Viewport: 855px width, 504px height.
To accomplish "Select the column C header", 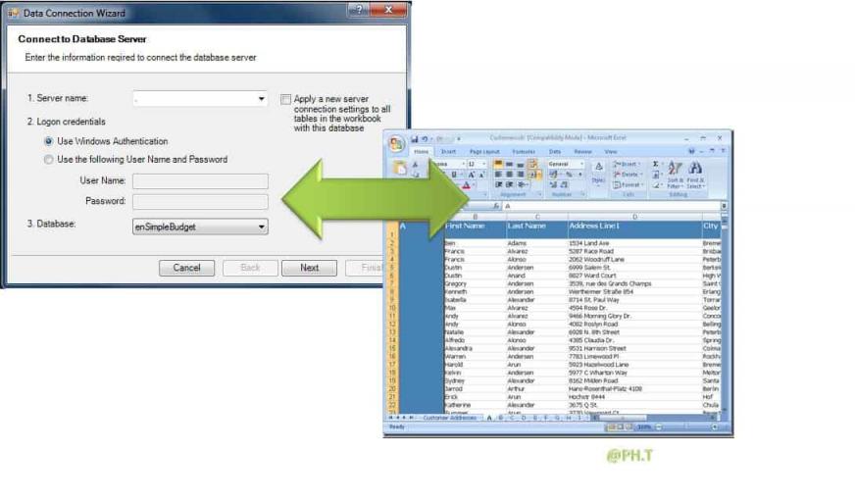I will 537,217.
